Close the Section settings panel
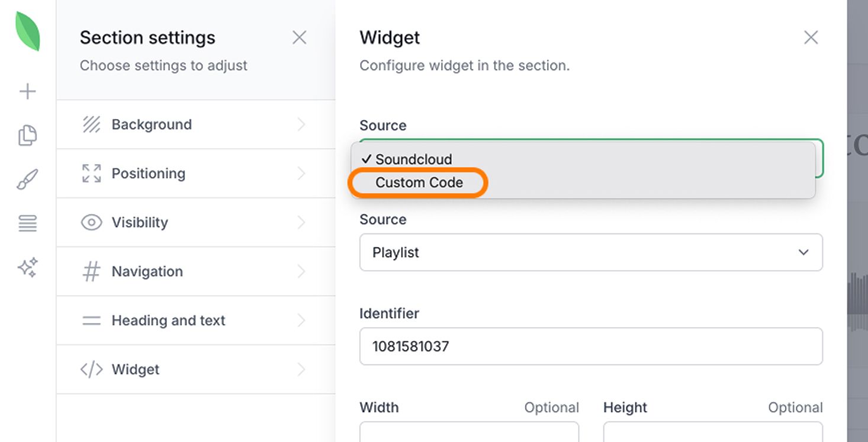This screenshot has height=442, width=868. pyautogui.click(x=300, y=38)
